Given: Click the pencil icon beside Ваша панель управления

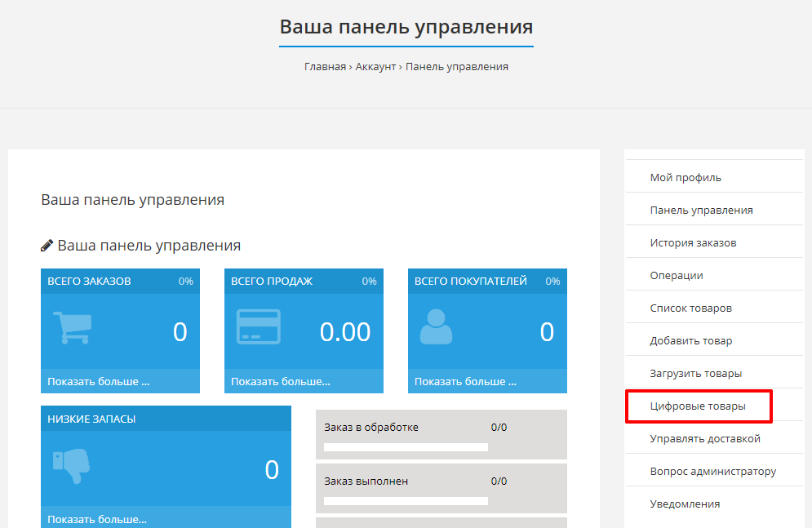Looking at the screenshot, I should pos(47,246).
